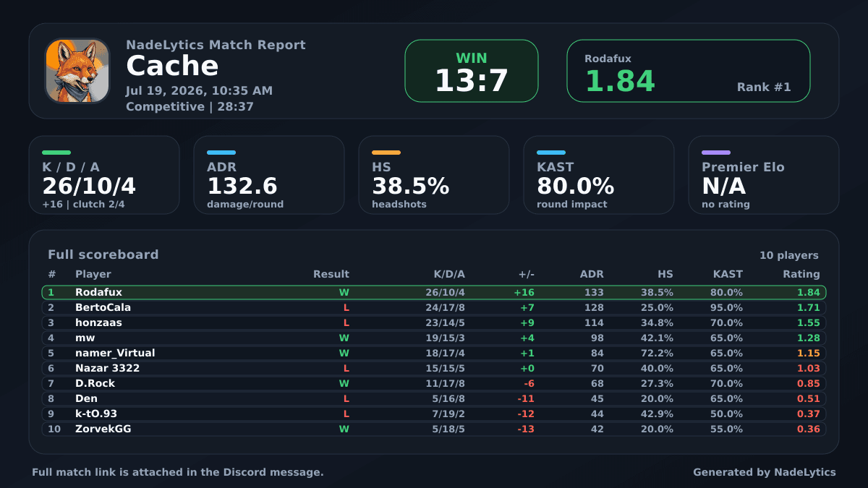
Task: Click the 10 players count
Action: tap(789, 255)
